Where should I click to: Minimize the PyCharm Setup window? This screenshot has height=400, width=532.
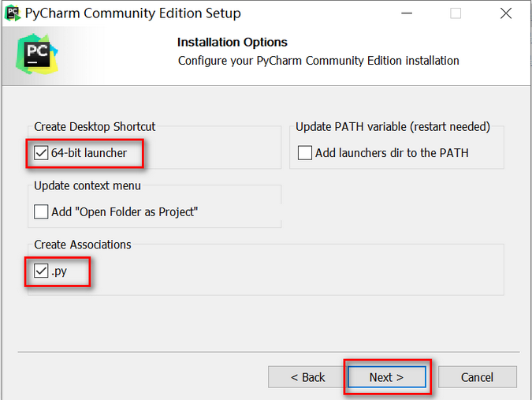click(405, 13)
